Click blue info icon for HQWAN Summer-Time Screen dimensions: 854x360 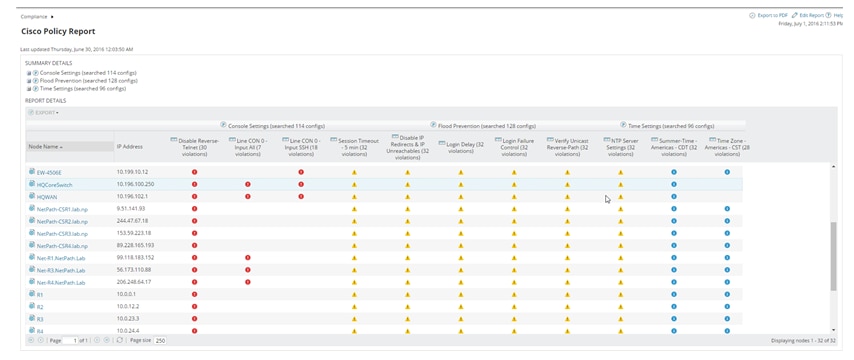coord(674,197)
